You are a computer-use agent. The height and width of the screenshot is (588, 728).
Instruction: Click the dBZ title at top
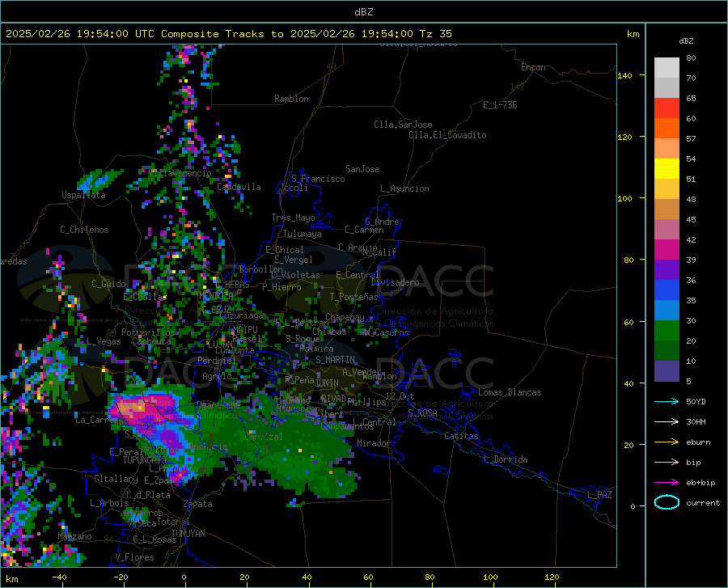coord(363,12)
